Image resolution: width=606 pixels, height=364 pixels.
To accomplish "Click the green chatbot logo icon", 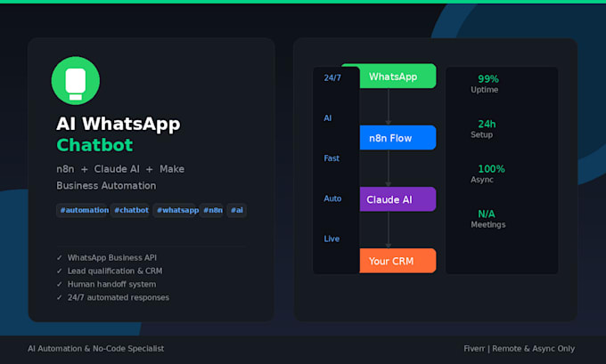I will point(76,80).
